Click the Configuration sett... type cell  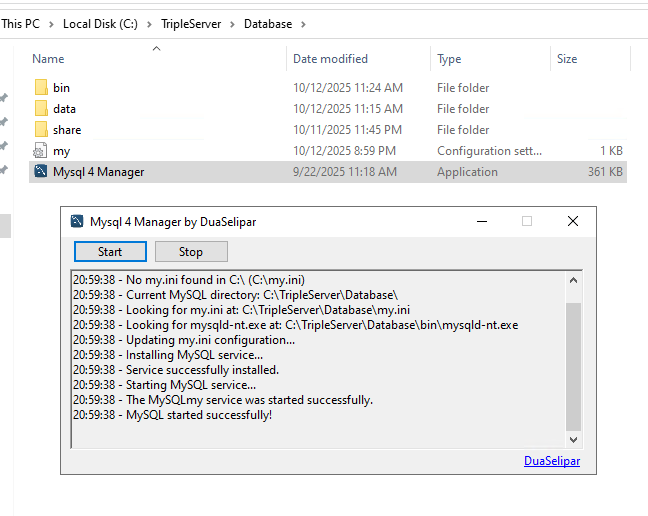point(489,151)
